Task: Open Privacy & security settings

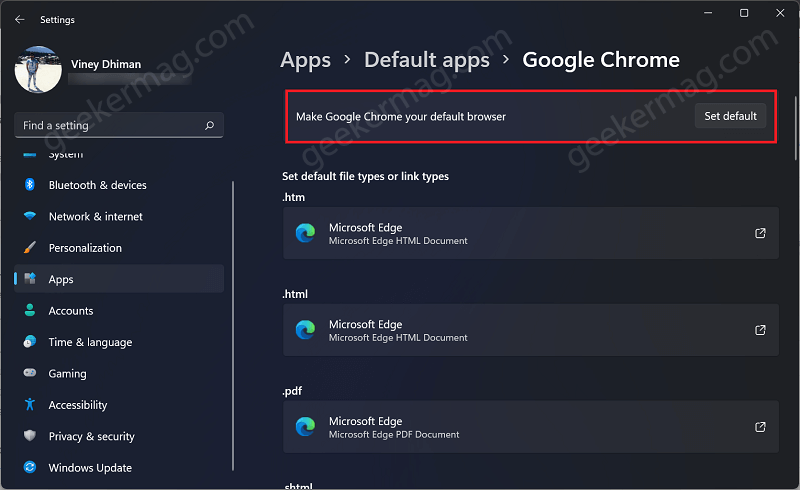Action: click(x=119, y=436)
